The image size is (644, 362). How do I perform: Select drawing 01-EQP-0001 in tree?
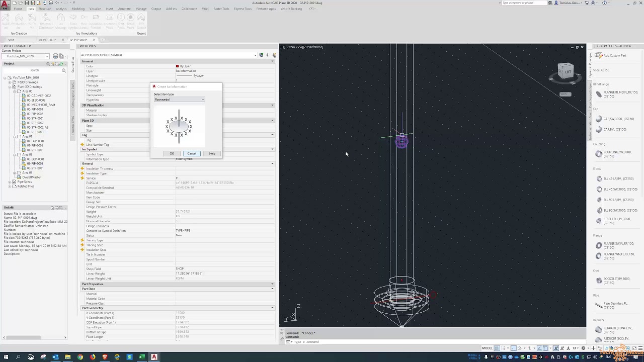point(35,141)
